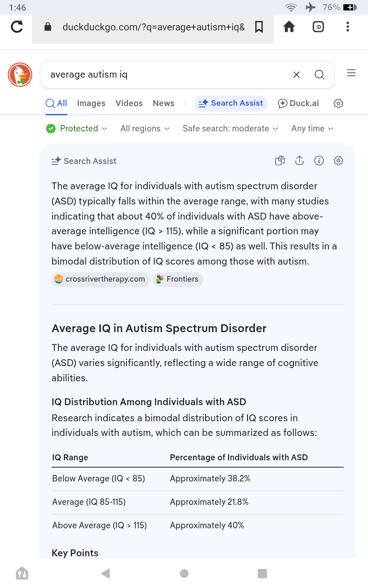This screenshot has width=368, height=588.
Task: Submit search with the magnifier icon
Action: point(319,75)
